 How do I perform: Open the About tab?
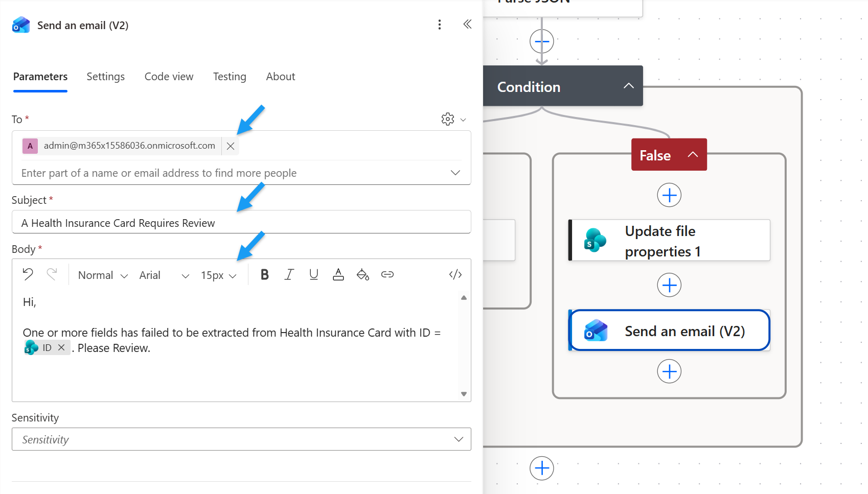281,77
